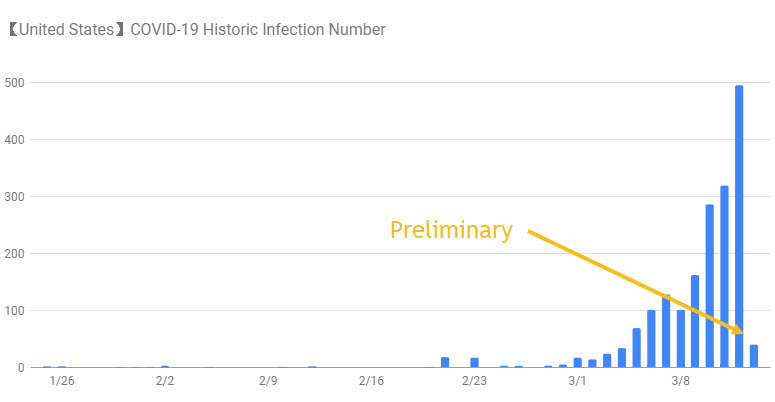
Task: Select the 2/23 x-axis date label
Action: (474, 381)
